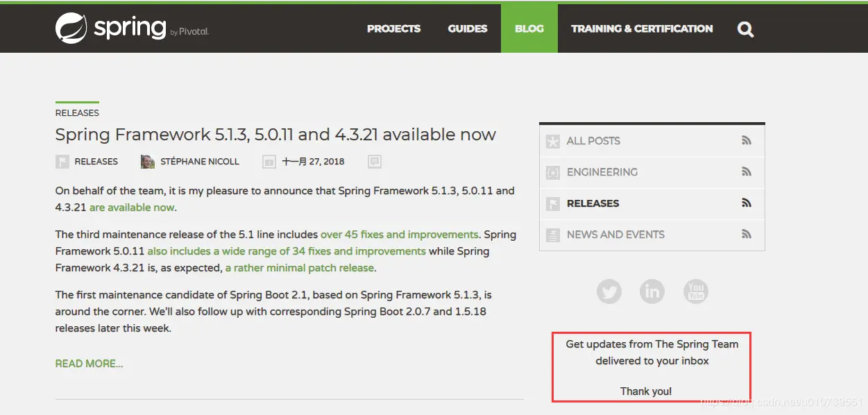The height and width of the screenshot is (415, 868).
Task: Open 'also includes a wide range of 34 fixes' link
Action: coord(287,251)
